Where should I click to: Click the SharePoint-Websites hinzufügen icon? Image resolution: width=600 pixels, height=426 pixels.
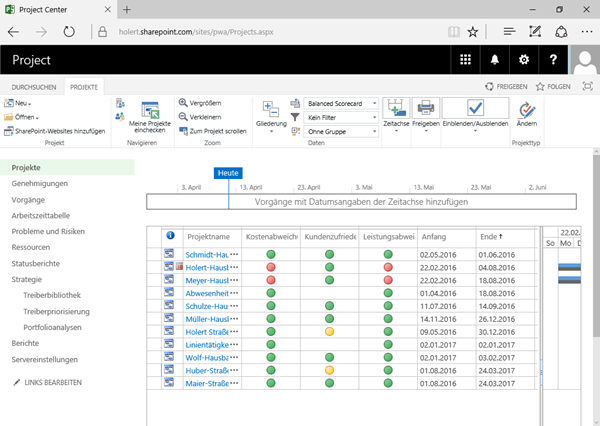(x=8, y=131)
